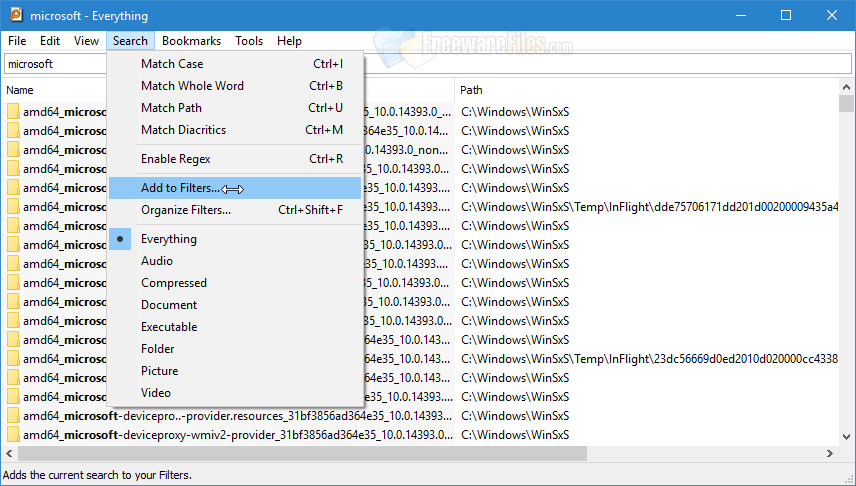Close the open Search menu
The width and height of the screenshot is (856, 486).
click(x=130, y=41)
